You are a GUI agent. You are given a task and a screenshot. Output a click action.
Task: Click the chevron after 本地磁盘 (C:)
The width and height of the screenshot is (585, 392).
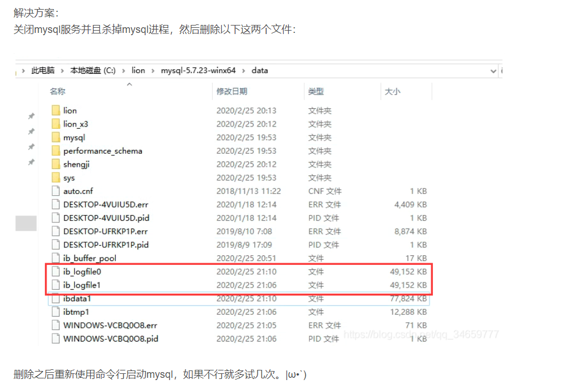[x=124, y=71]
